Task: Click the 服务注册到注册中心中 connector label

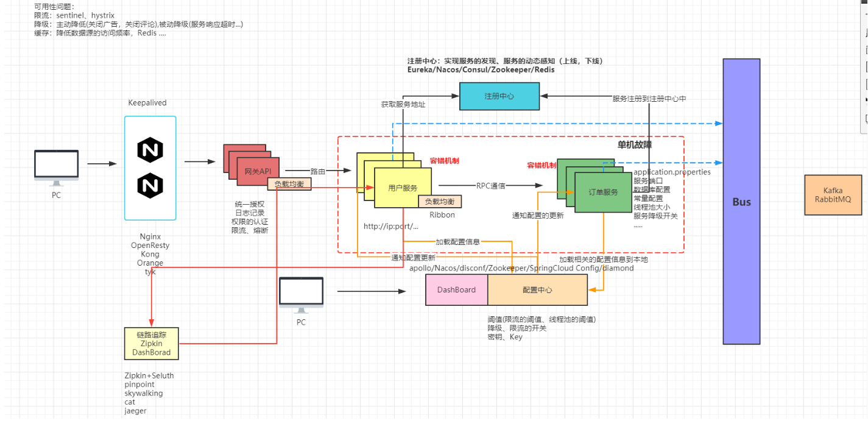Action: [x=649, y=99]
